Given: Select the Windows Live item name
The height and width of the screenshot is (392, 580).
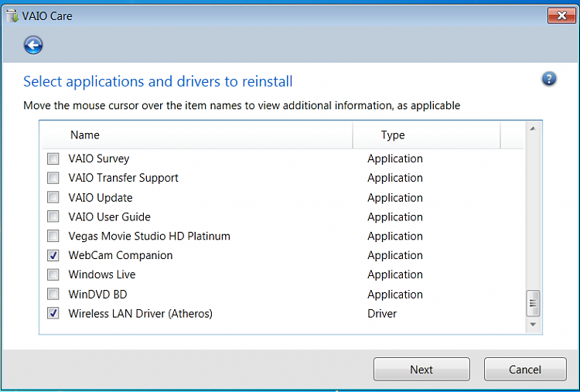Looking at the screenshot, I should (102, 274).
